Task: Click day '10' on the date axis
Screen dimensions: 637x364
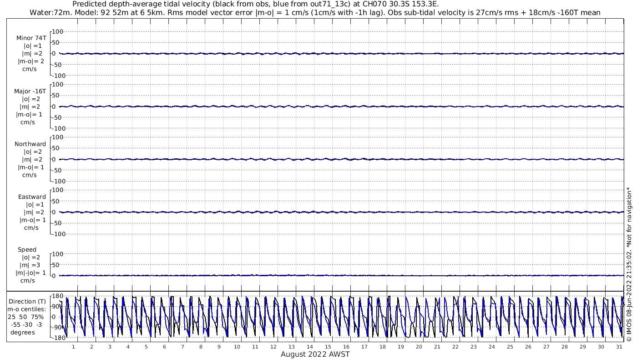Action: point(237,347)
